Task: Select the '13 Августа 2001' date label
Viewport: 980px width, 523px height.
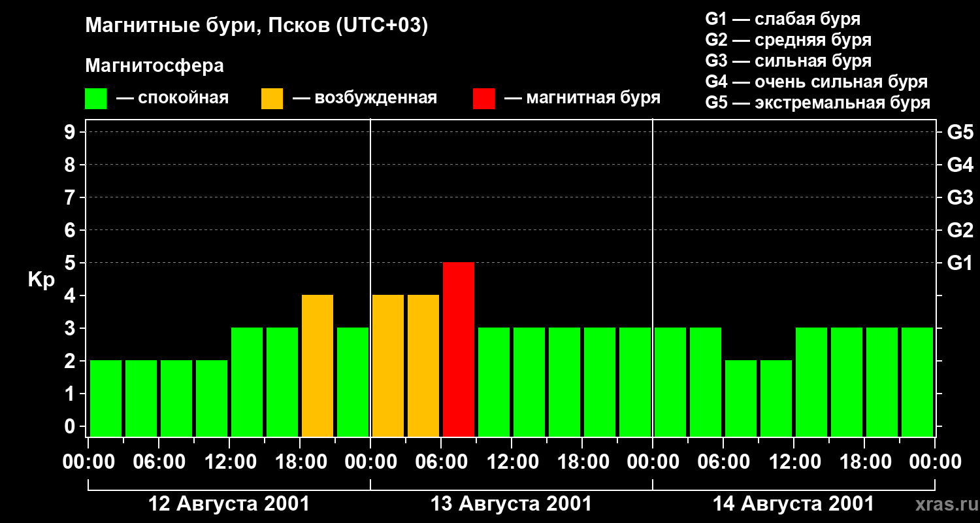Action: (511, 504)
